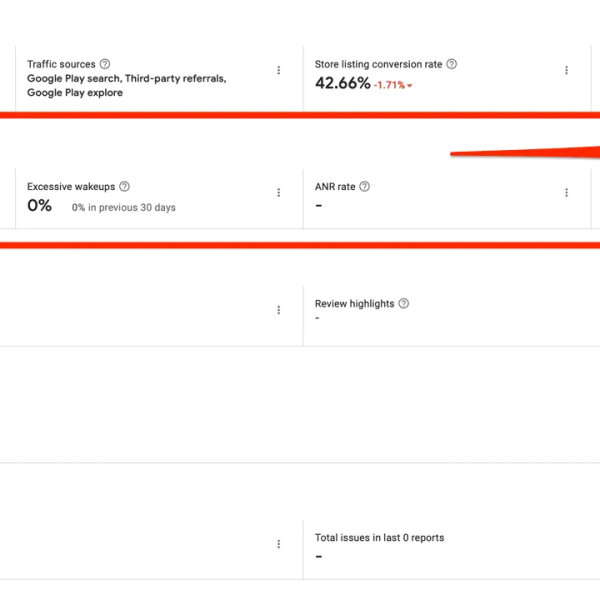The height and width of the screenshot is (600, 600).
Task: Open Store listing conversion rate overflow menu
Action: 566,70
